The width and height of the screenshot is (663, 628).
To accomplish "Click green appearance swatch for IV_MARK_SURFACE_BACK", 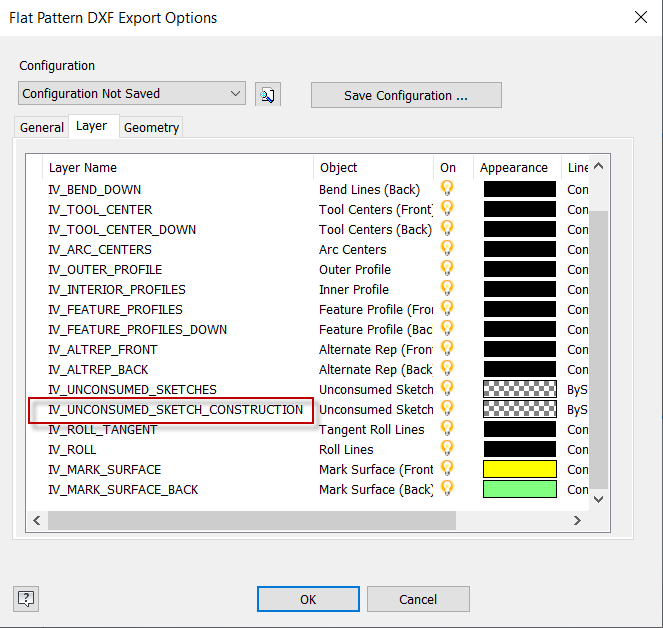I will click(520, 489).
